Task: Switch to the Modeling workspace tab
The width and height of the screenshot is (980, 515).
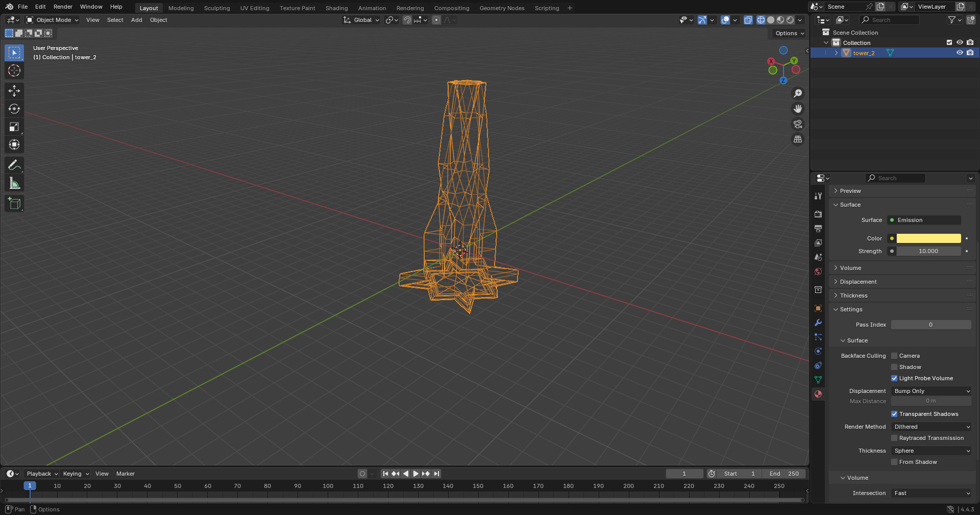Action: pyautogui.click(x=181, y=8)
